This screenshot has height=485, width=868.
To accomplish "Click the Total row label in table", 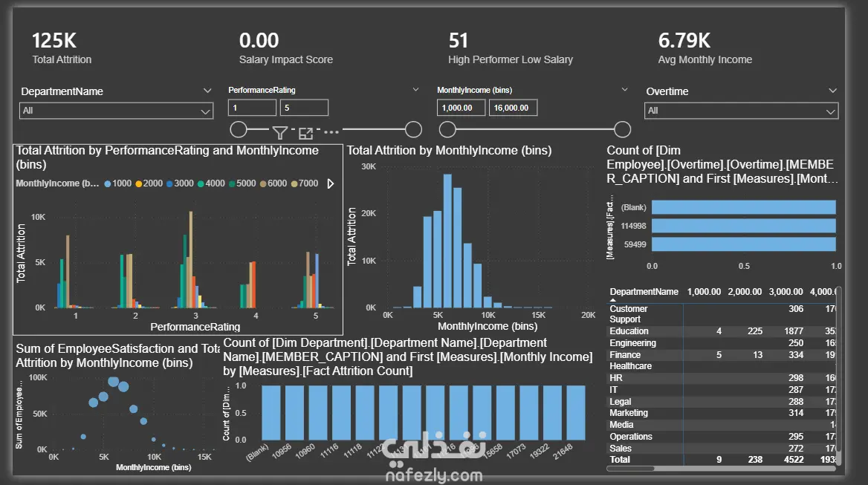I will [620, 460].
